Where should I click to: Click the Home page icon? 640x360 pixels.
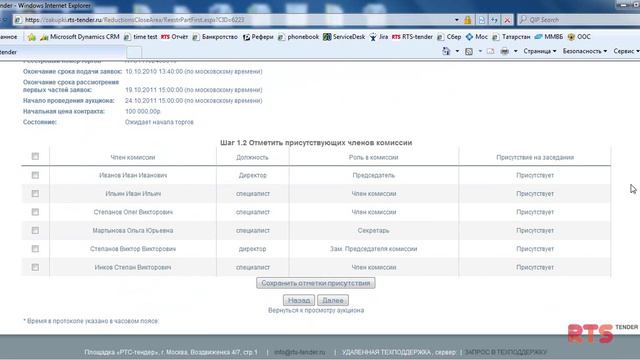(x=446, y=51)
